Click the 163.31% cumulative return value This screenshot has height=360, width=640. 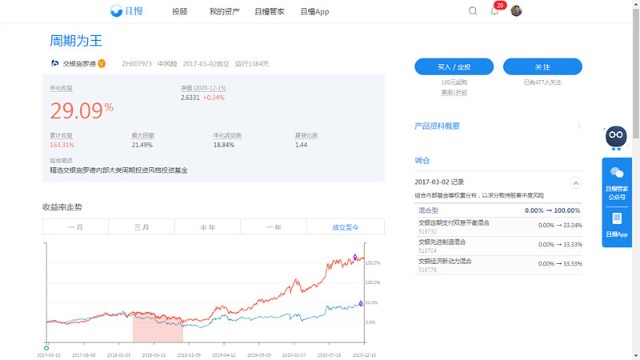(x=62, y=145)
